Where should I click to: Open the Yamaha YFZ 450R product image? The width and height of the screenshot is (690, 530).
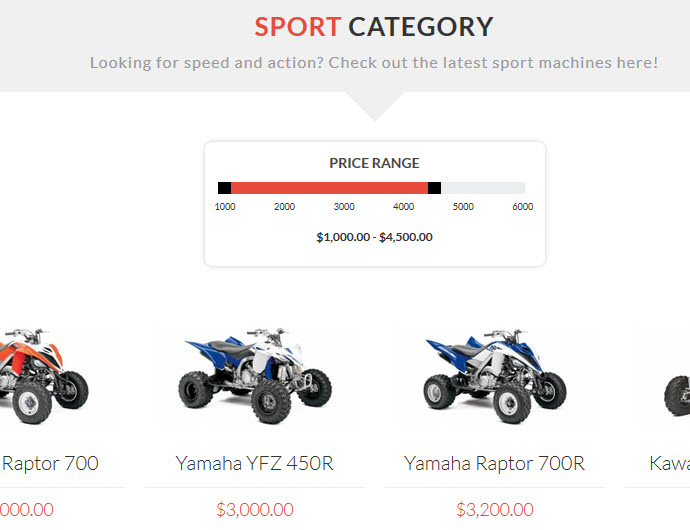(x=255, y=375)
